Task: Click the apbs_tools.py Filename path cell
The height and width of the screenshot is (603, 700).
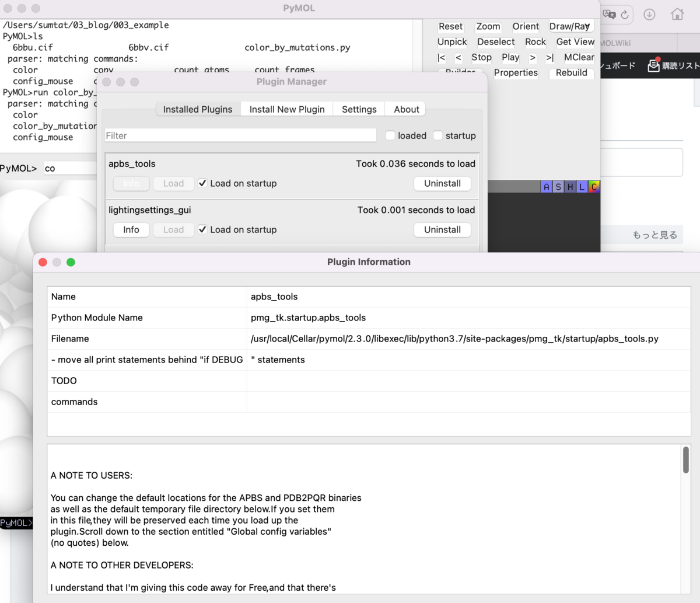Action: tap(469, 339)
